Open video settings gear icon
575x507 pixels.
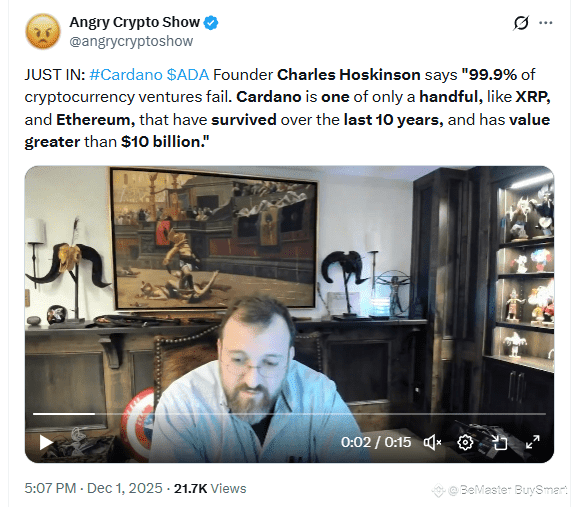(x=465, y=442)
